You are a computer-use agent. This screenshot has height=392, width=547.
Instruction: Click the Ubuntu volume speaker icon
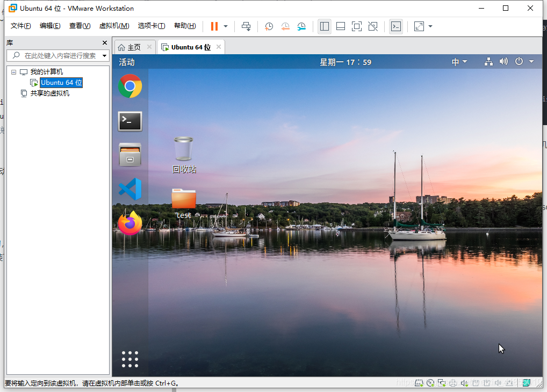(503, 62)
